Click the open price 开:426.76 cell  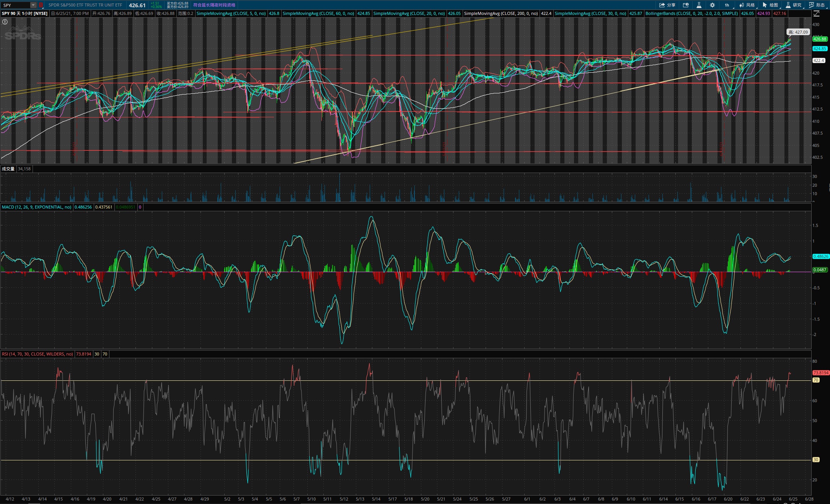pyautogui.click(x=101, y=13)
